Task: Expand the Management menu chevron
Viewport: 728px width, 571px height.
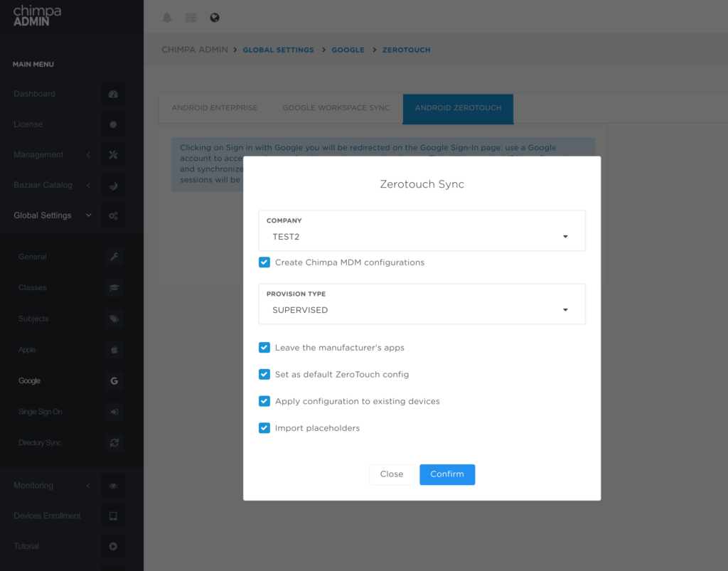Action: (x=88, y=154)
